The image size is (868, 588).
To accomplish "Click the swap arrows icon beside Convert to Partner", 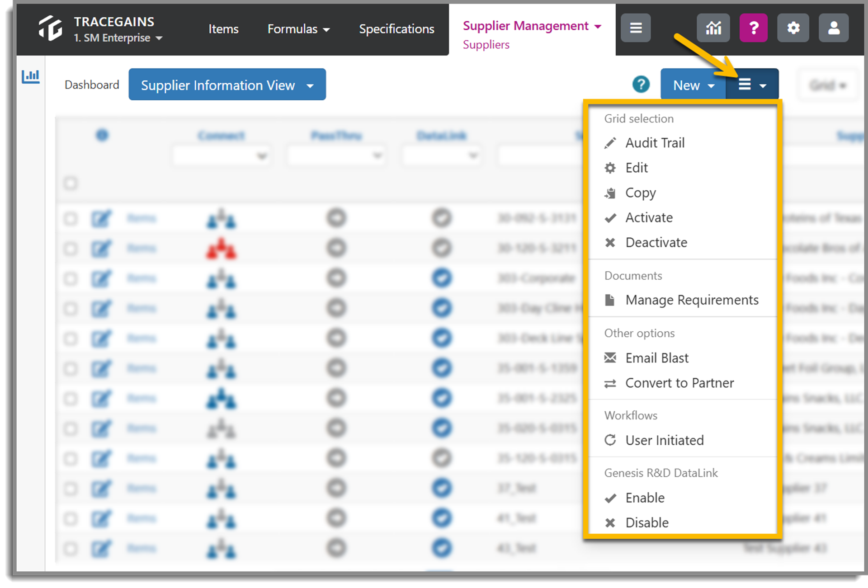I will (x=610, y=383).
